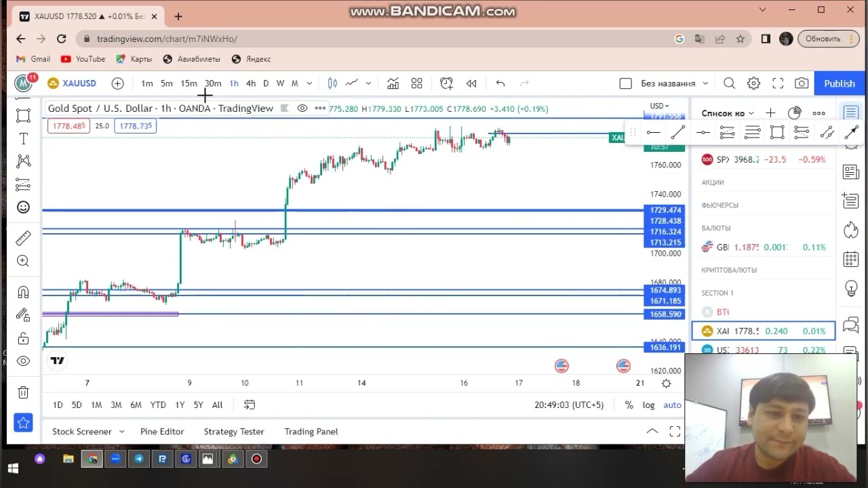868x488 pixels.
Task: Expand the Stock Screener dropdown arrow
Action: [122, 431]
